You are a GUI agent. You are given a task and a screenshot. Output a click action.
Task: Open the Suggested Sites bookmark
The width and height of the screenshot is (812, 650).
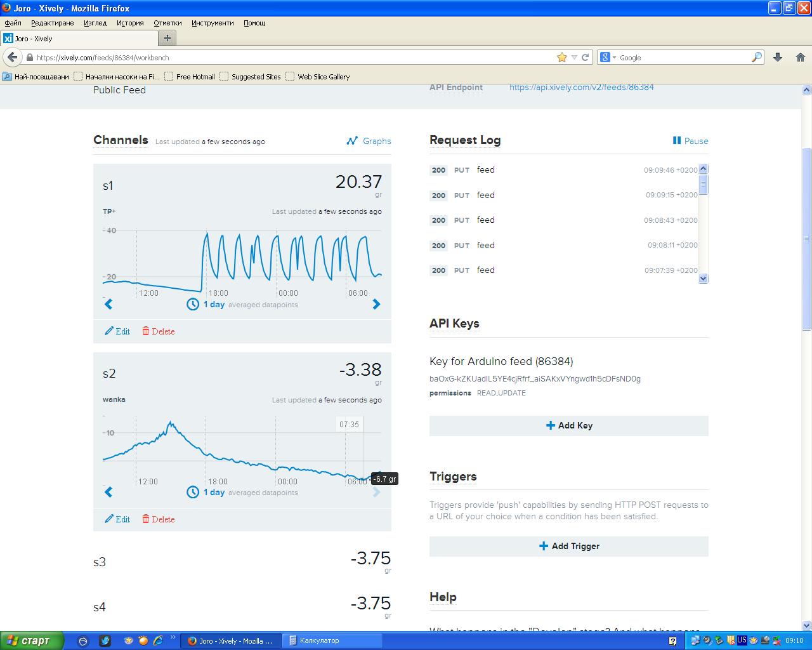[x=250, y=77]
